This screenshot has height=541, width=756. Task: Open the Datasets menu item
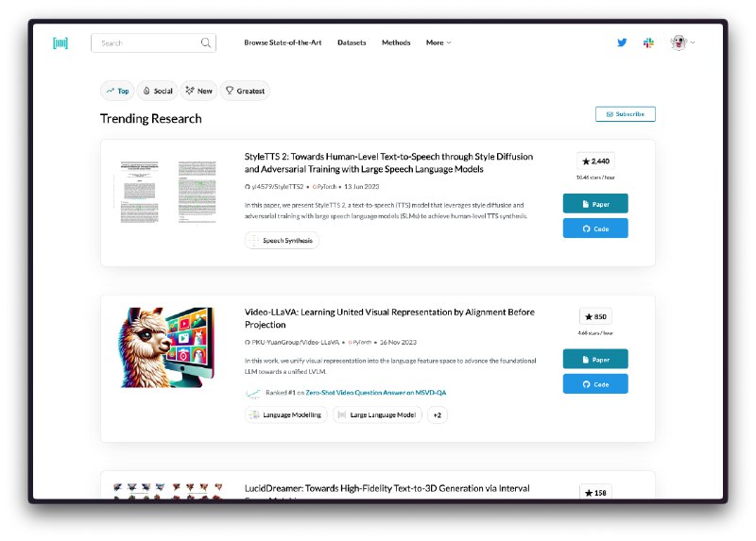352,42
